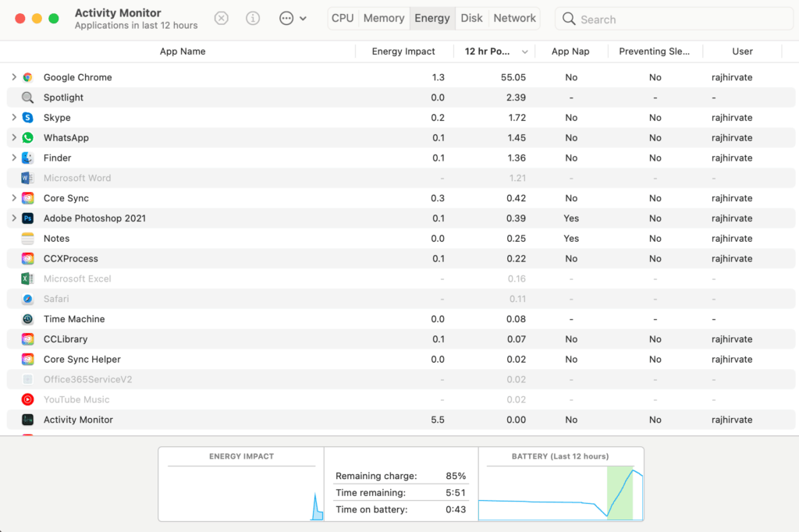
Task: Click the WhatsApp app icon
Action: coord(27,138)
